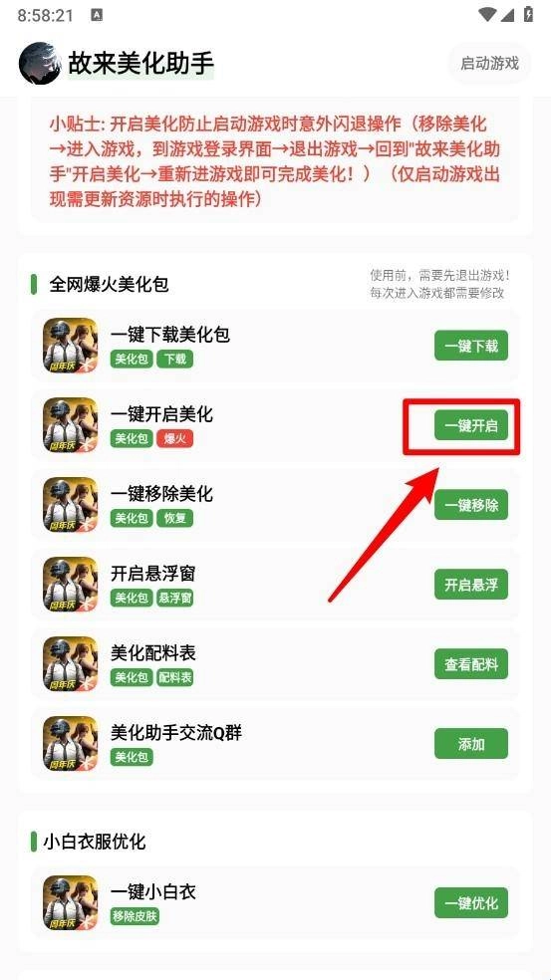Tap the 故来美化助手 avatar icon

tap(40, 63)
